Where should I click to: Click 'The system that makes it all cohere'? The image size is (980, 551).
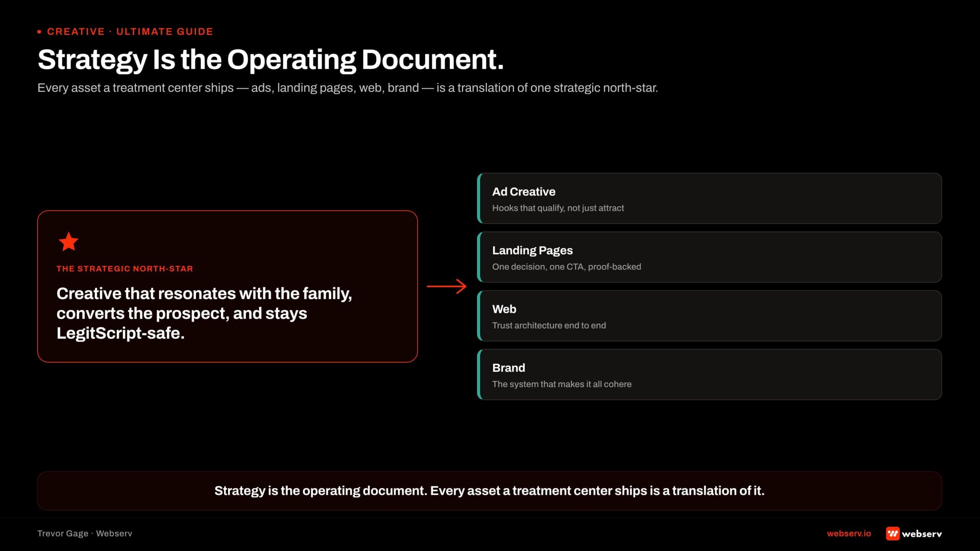pyautogui.click(x=562, y=384)
